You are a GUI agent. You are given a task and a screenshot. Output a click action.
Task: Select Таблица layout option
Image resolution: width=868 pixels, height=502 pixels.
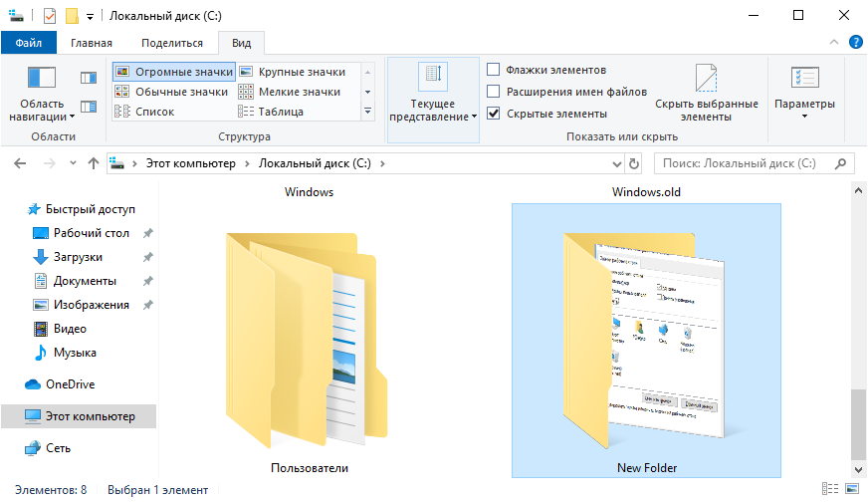279,112
